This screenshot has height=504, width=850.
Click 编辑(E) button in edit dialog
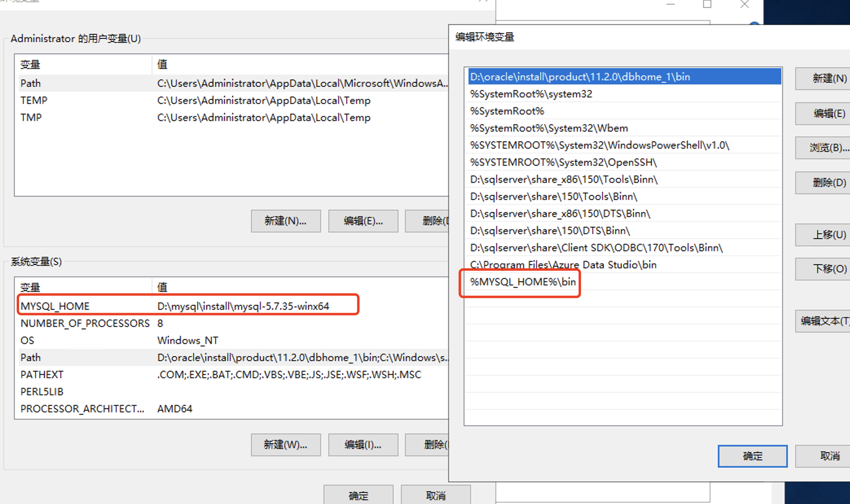coord(823,113)
